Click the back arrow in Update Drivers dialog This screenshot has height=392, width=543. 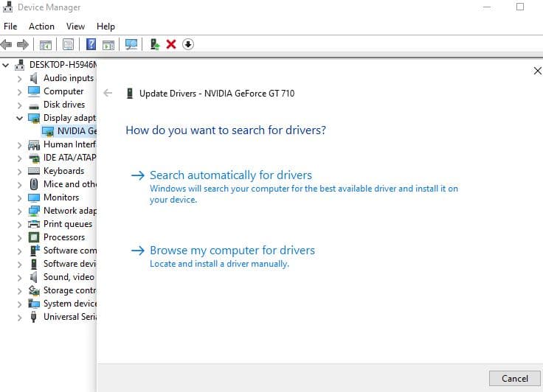[108, 93]
